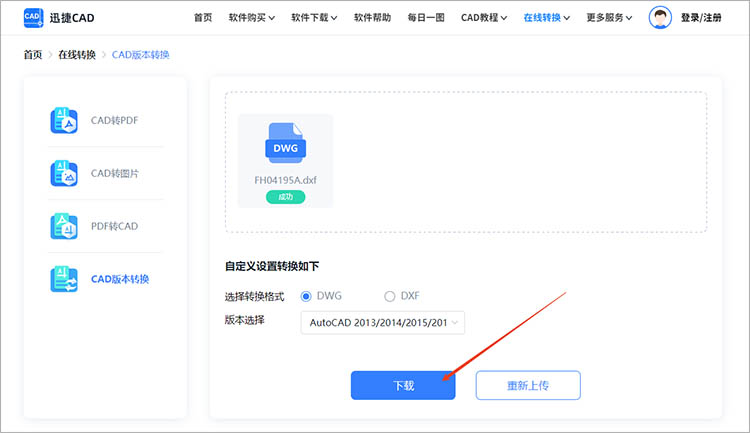Go to 首页 in top navigation
Viewport: 750px width, 433px height.
pyautogui.click(x=203, y=18)
